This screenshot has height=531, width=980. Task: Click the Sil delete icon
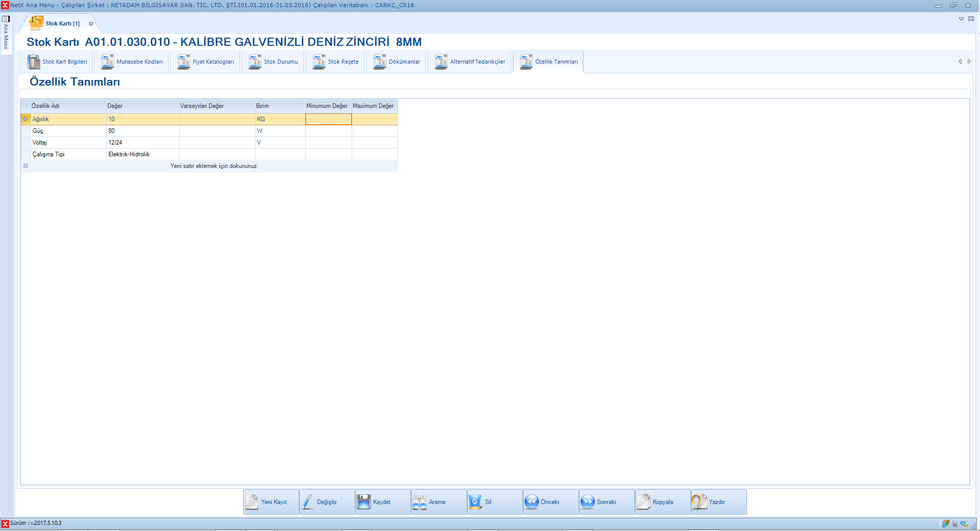(475, 502)
